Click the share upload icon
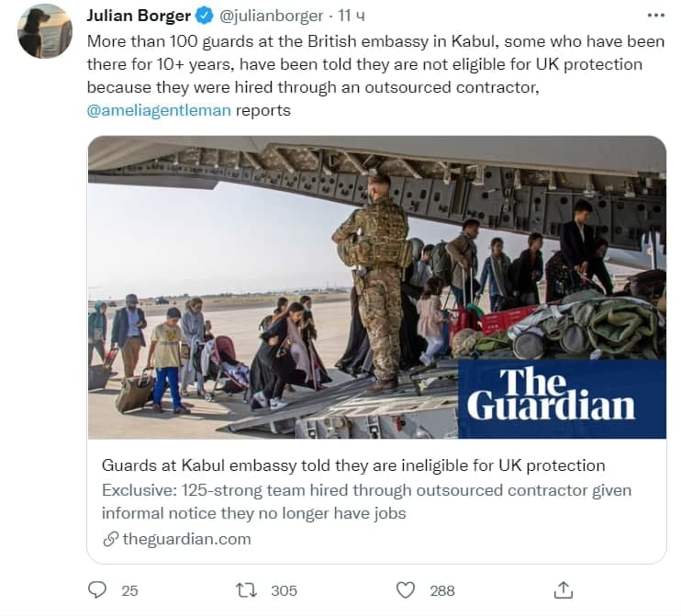The image size is (681, 616). 564,589
